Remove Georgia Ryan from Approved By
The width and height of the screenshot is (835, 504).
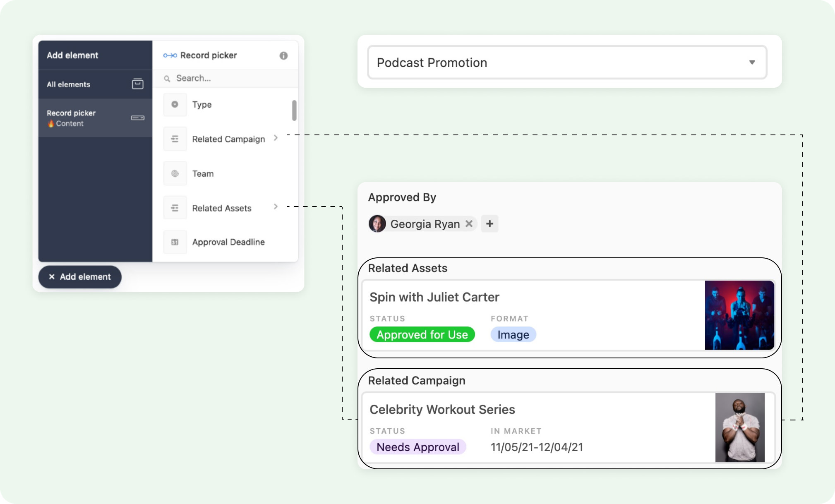point(470,223)
